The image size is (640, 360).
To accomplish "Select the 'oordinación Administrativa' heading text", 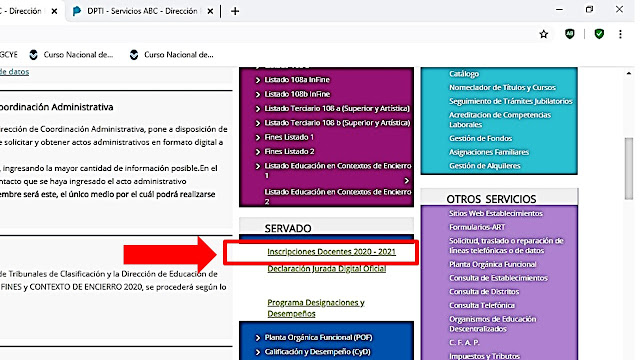I will [57, 107].
